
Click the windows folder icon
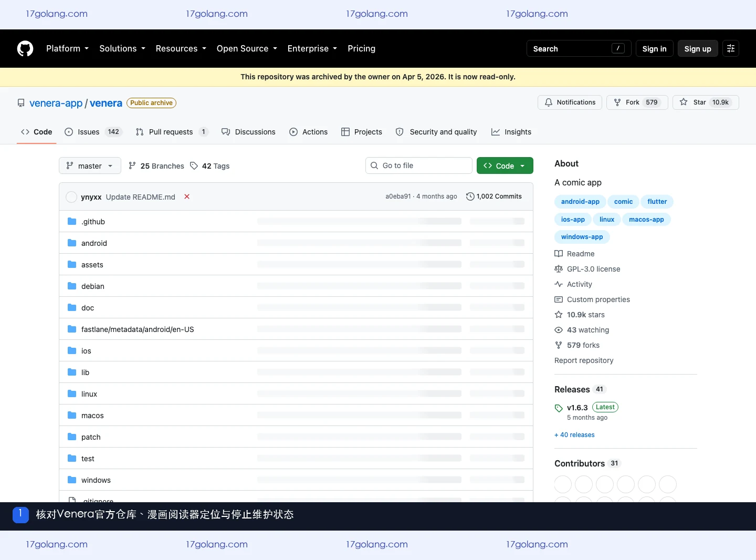click(72, 480)
